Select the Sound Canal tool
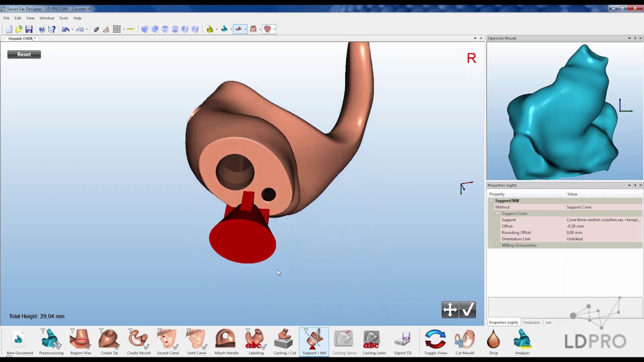This screenshot has width=644, height=362. [x=168, y=339]
